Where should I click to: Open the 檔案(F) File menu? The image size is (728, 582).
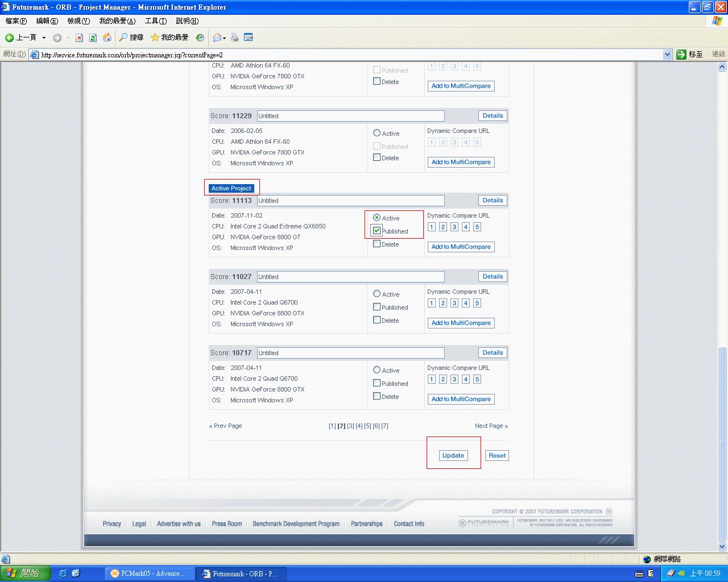tap(16, 21)
